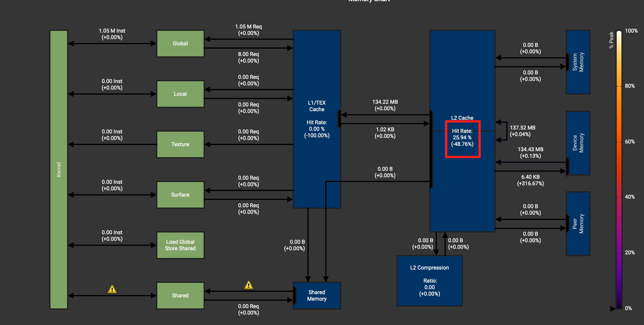Select Load Global Store Shared box
This screenshot has height=325, width=644.
click(180, 245)
